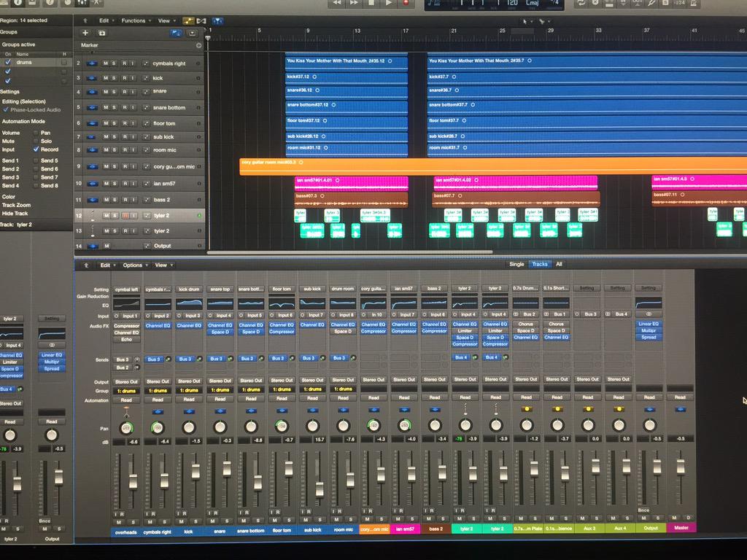Switch mixer to Tracks view
The width and height of the screenshot is (747, 560).
(x=540, y=264)
